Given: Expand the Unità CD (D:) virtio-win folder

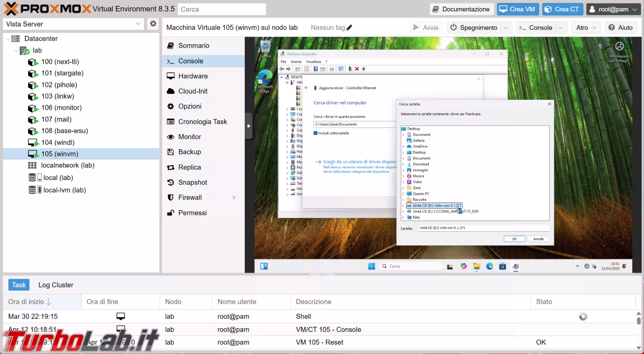Looking at the screenshot, I should 403,206.
